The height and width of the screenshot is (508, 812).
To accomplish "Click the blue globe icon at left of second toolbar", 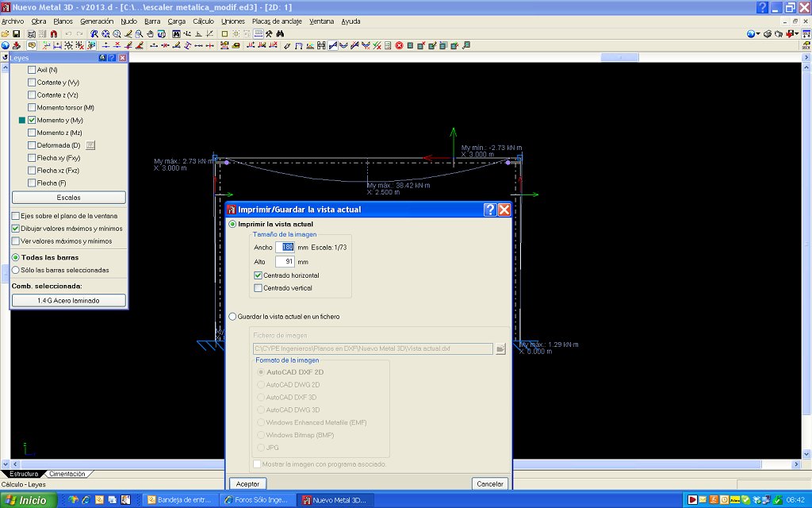I will [x=6, y=45].
